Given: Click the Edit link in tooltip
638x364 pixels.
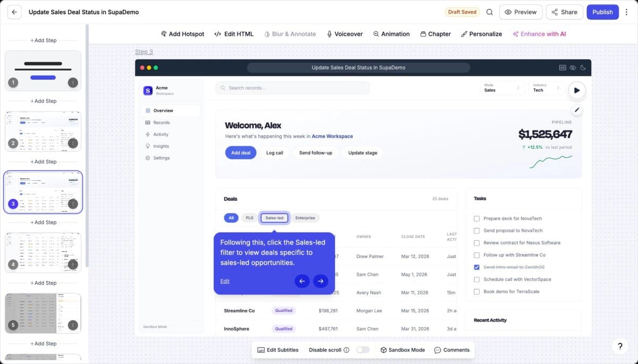Looking at the screenshot, I should (x=225, y=281).
